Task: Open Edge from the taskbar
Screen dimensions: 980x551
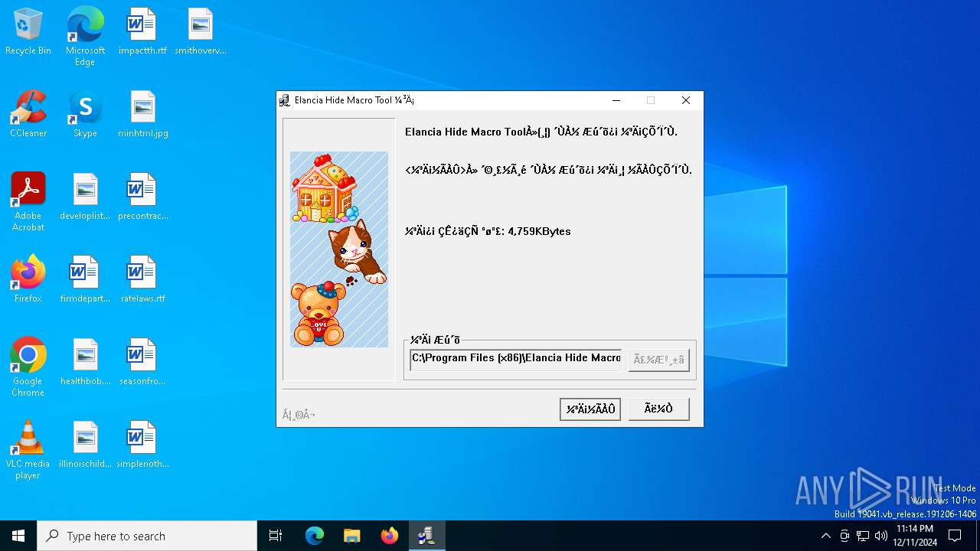Action: [315, 536]
